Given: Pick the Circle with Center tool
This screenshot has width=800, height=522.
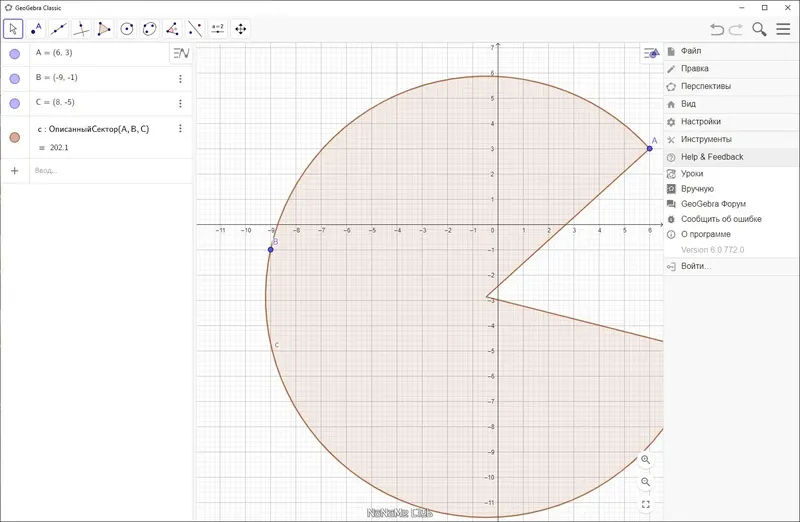Looking at the screenshot, I should pyautogui.click(x=127, y=29).
